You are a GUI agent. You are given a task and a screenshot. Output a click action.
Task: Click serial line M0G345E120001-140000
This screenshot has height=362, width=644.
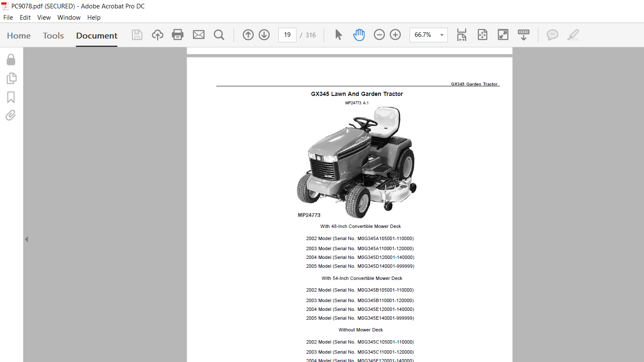[x=360, y=309]
